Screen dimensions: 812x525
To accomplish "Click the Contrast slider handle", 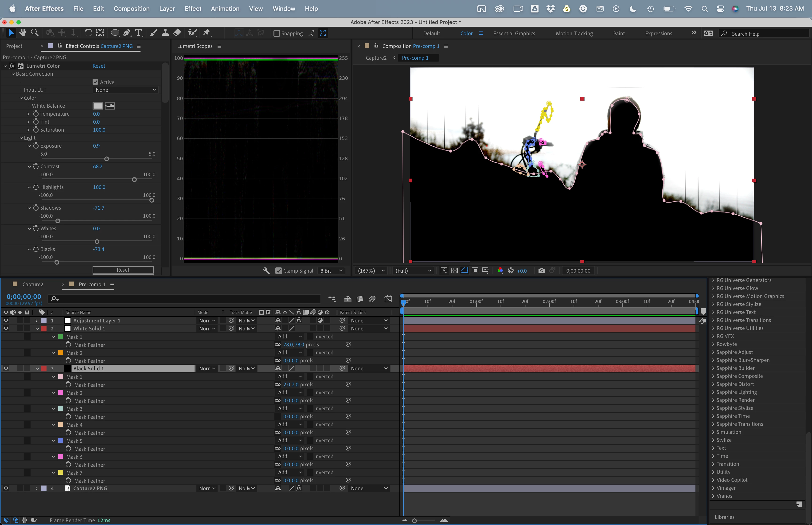I will point(134,180).
